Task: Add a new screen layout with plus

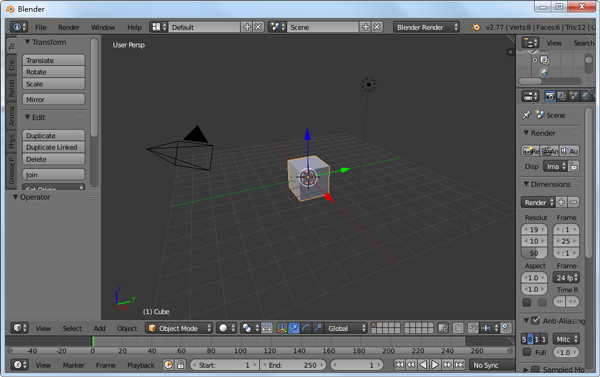Action: [247, 27]
